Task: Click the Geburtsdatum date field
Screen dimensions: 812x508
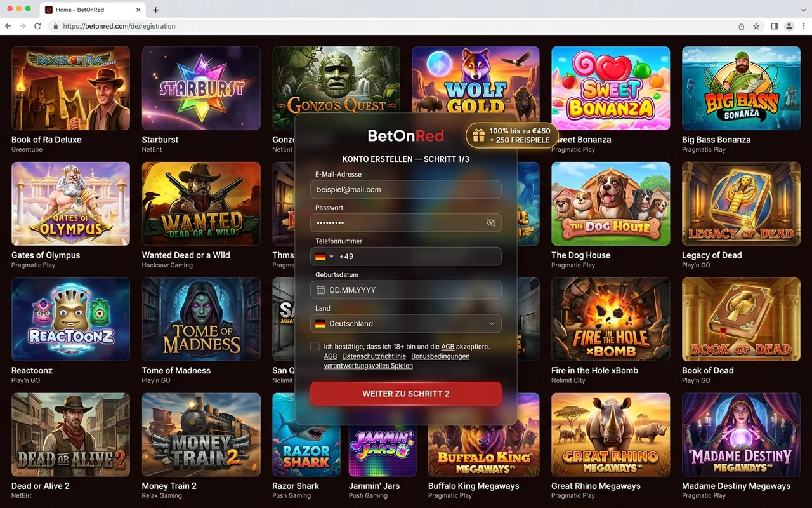Action: [x=406, y=290]
